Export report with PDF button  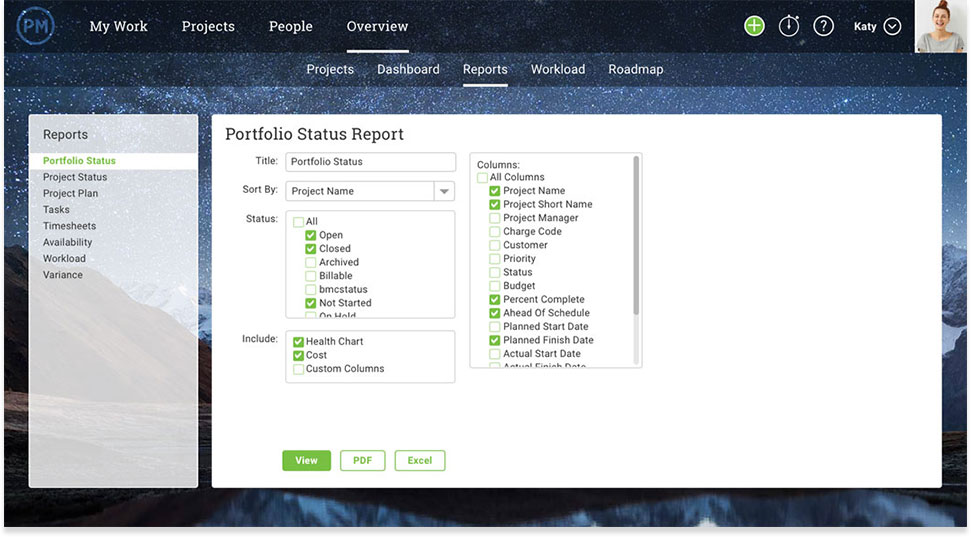click(362, 461)
